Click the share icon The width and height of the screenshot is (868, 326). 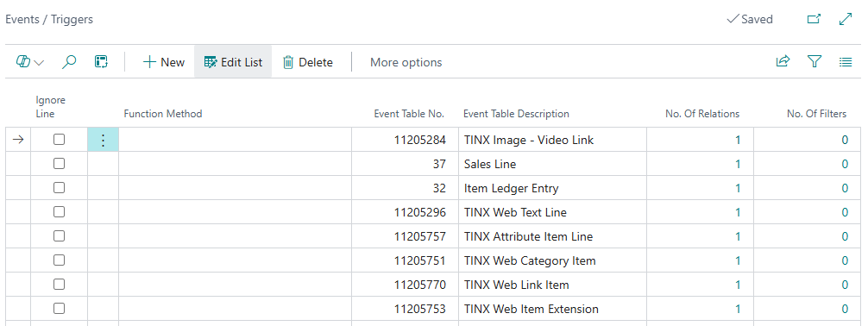[783, 61]
